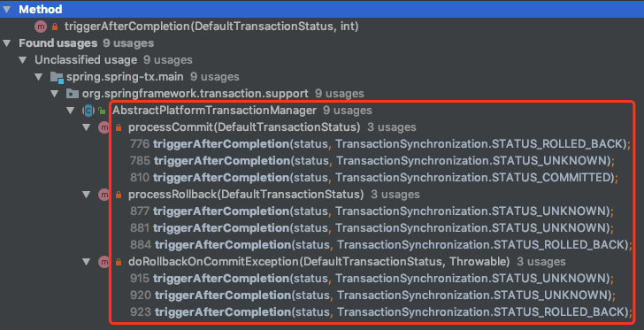644x330 pixels.
Task: Collapse the Found usages node
Action: pyautogui.click(x=6, y=43)
